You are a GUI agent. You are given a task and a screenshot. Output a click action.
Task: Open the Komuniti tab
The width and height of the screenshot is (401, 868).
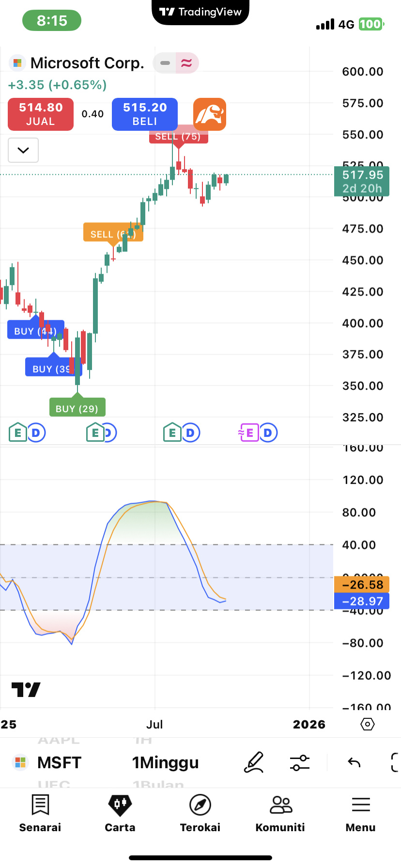pyautogui.click(x=280, y=814)
